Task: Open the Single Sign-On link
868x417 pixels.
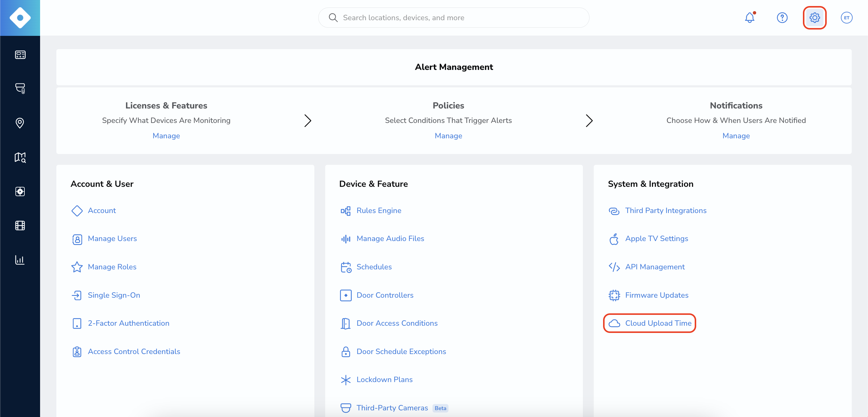Action: click(114, 295)
